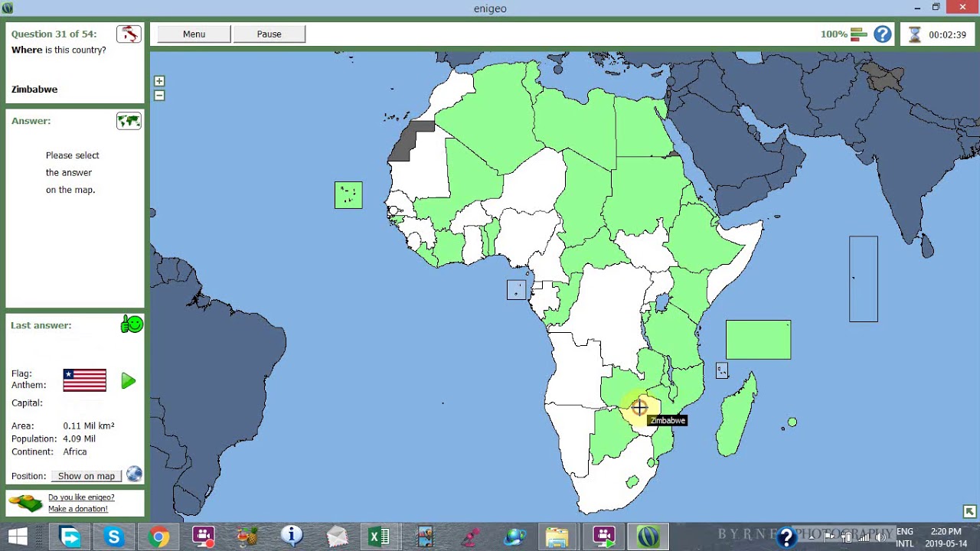980x551 pixels.
Task: Click the 100% score text
Action: click(834, 34)
